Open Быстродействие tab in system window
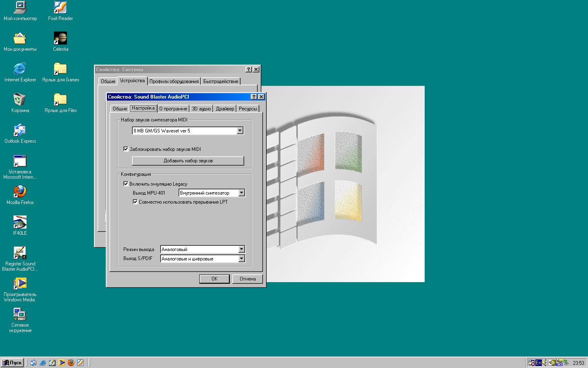 click(220, 81)
